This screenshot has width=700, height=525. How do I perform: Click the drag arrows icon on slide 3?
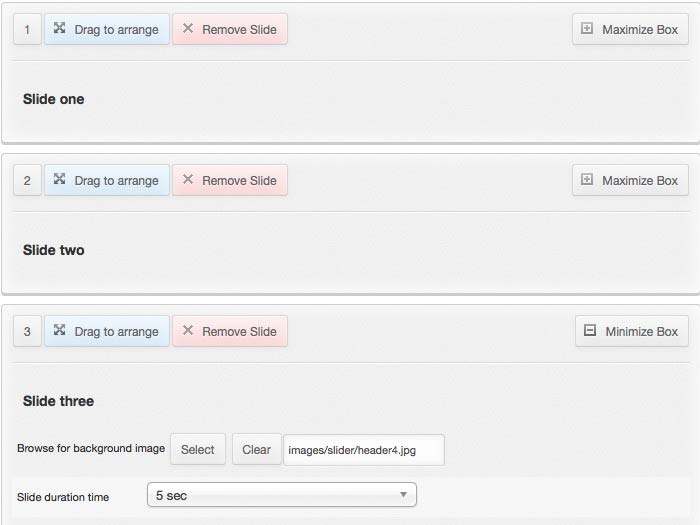click(x=60, y=331)
